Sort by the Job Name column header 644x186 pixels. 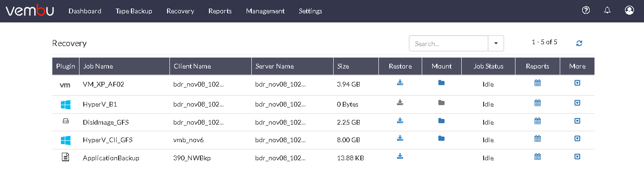[x=98, y=66]
